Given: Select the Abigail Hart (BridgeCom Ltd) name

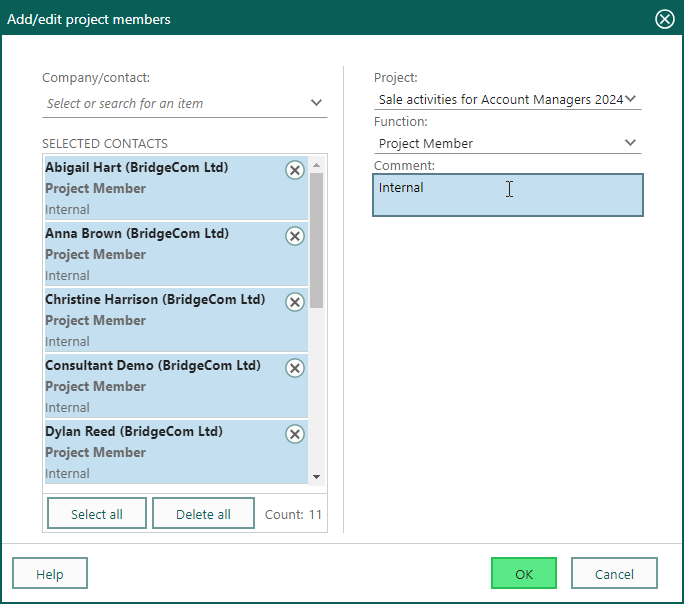Looking at the screenshot, I should (137, 167).
